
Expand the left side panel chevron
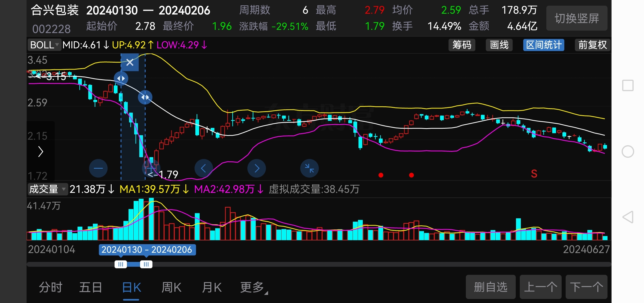click(x=41, y=151)
